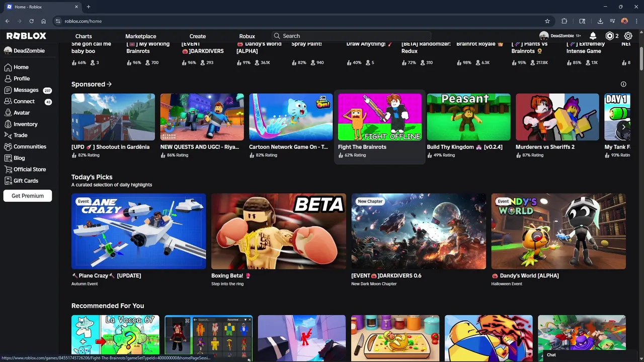The height and width of the screenshot is (362, 644).
Task: Click the 237 unread messages badge
Action: [47, 90]
